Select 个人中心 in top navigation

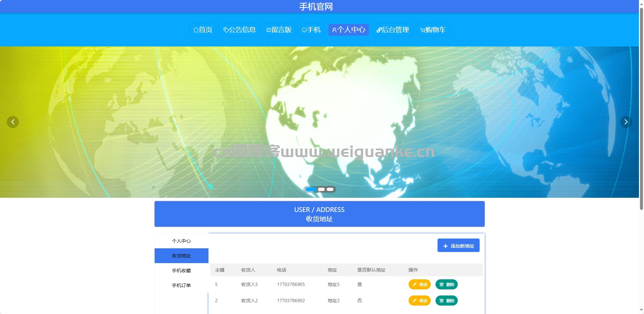349,30
